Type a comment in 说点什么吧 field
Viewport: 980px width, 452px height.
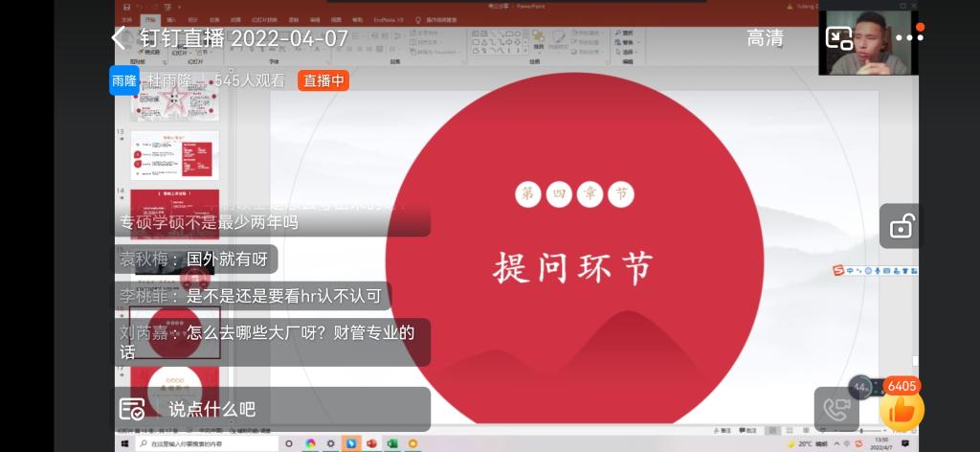pyautogui.click(x=287, y=409)
